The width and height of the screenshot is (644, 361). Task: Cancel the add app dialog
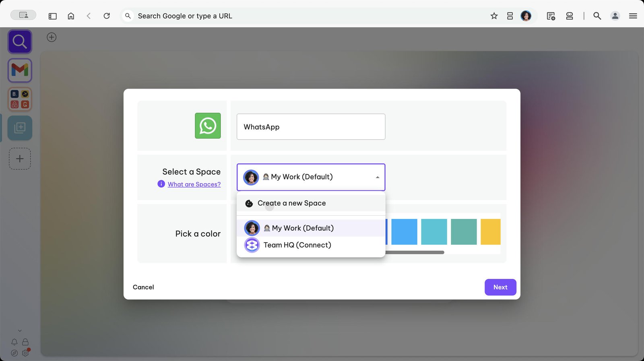point(143,287)
